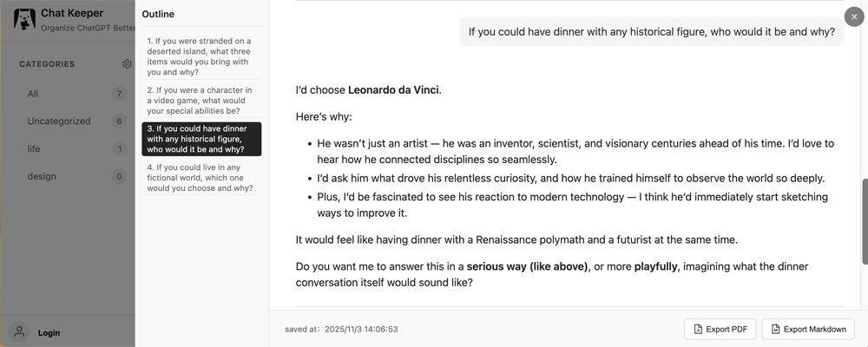Close the conversation detail panel
Image resolution: width=868 pixels, height=347 pixels.
(854, 16)
